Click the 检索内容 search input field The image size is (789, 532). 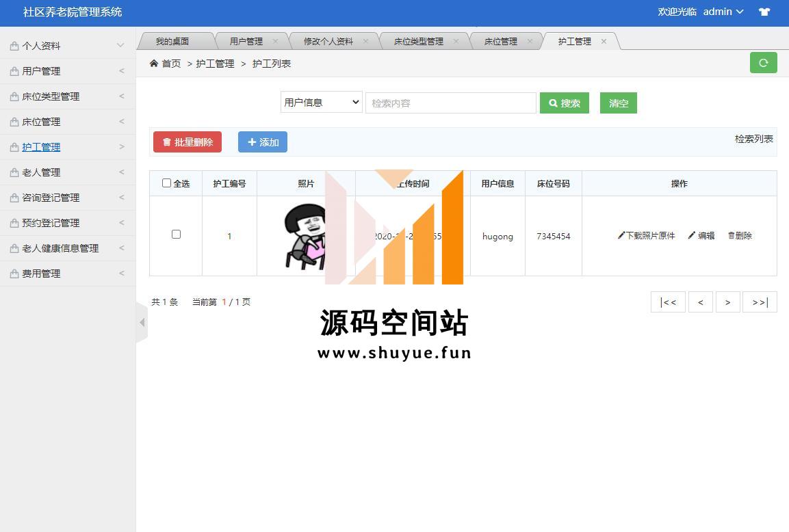(x=450, y=103)
